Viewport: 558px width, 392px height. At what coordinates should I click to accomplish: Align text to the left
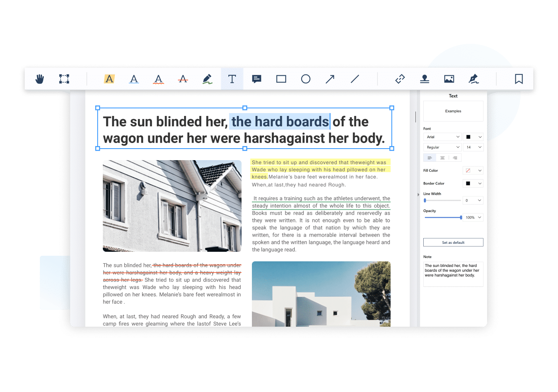430,158
